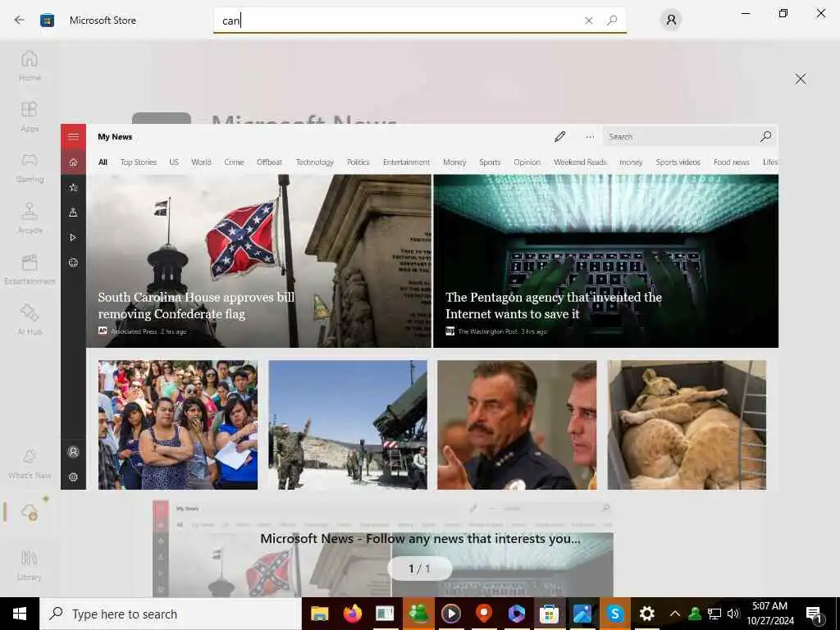
Task: Open Skype from the taskbar
Action: [614, 614]
